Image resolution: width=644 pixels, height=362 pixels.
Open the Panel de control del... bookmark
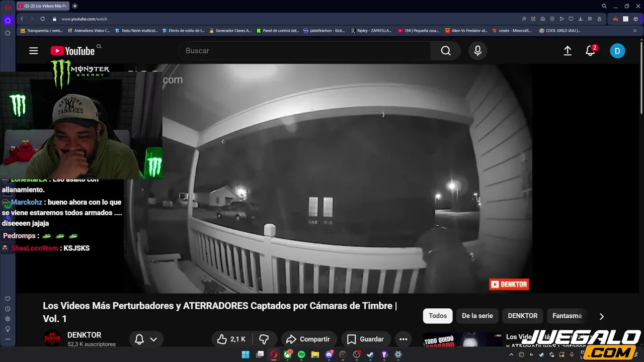tap(277, 31)
